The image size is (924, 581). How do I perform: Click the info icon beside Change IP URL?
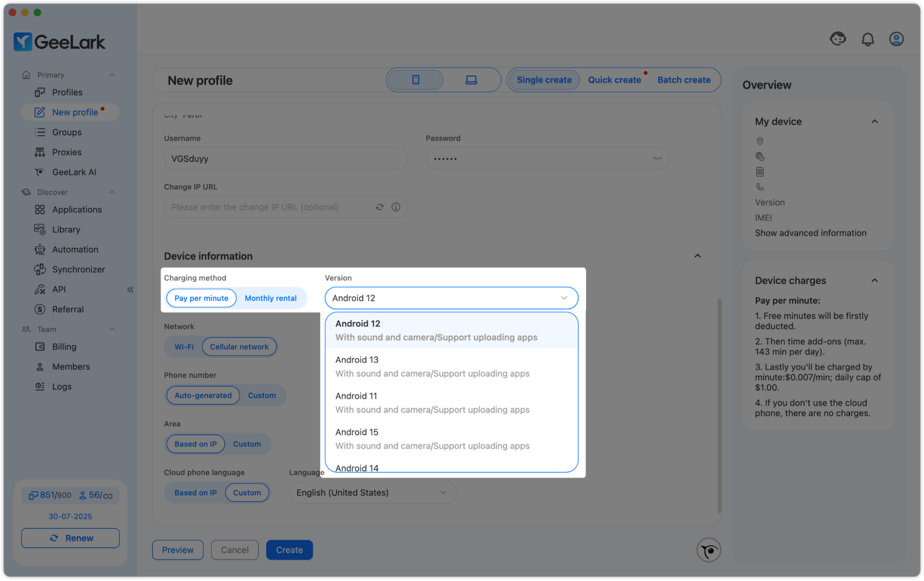pyautogui.click(x=396, y=207)
